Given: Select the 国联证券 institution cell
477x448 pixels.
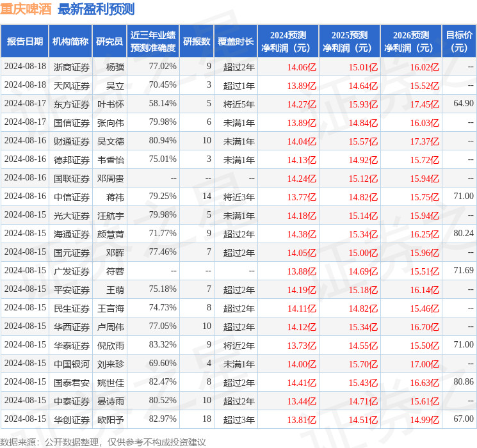Looking at the screenshot, I should click(72, 179).
